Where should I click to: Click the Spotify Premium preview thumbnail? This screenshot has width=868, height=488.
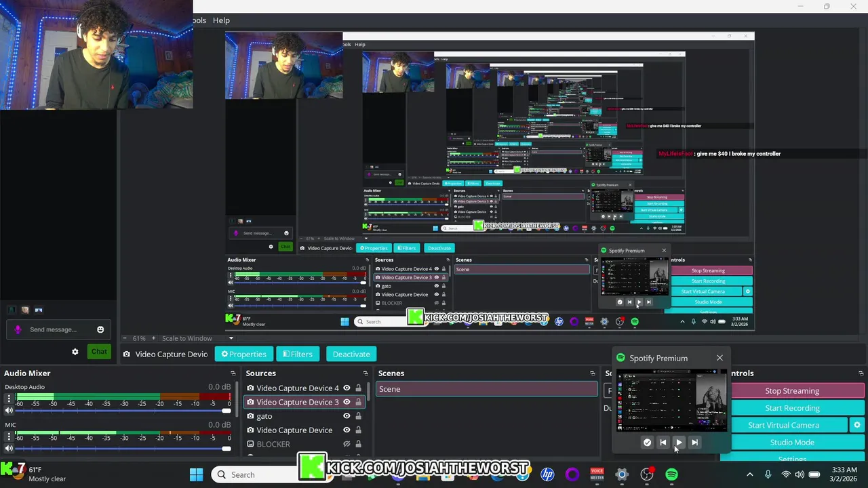(x=671, y=401)
